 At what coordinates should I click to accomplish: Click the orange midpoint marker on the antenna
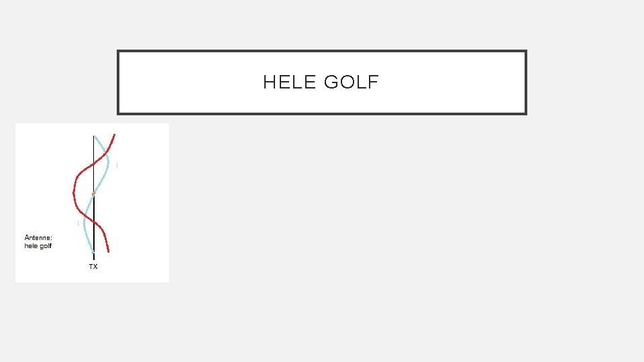(94, 193)
